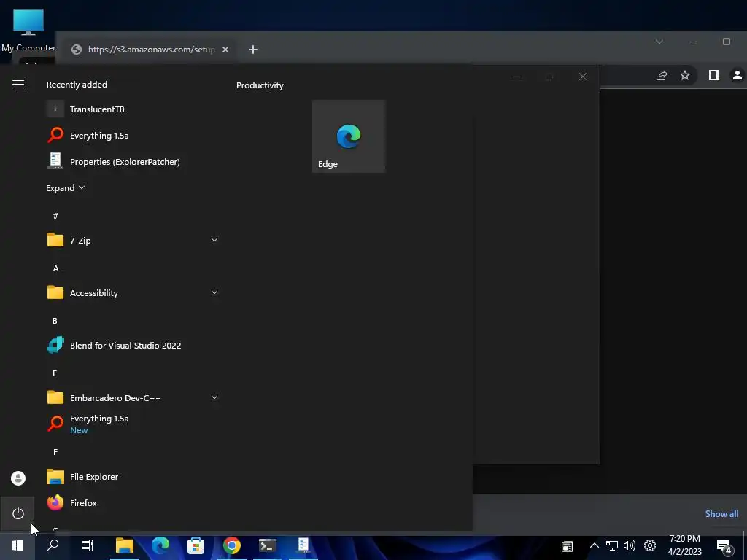Click the settings gear tray icon
Screen dimensions: 747x560
tap(650, 545)
